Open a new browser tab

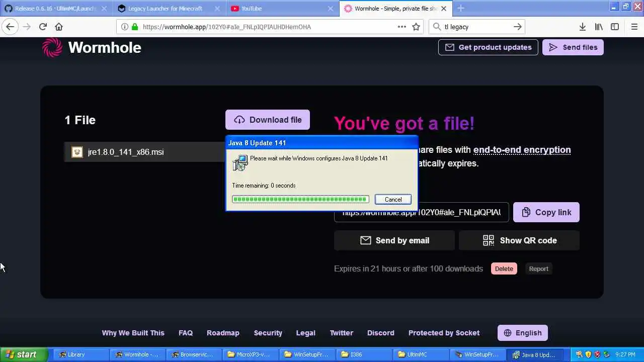click(x=461, y=8)
